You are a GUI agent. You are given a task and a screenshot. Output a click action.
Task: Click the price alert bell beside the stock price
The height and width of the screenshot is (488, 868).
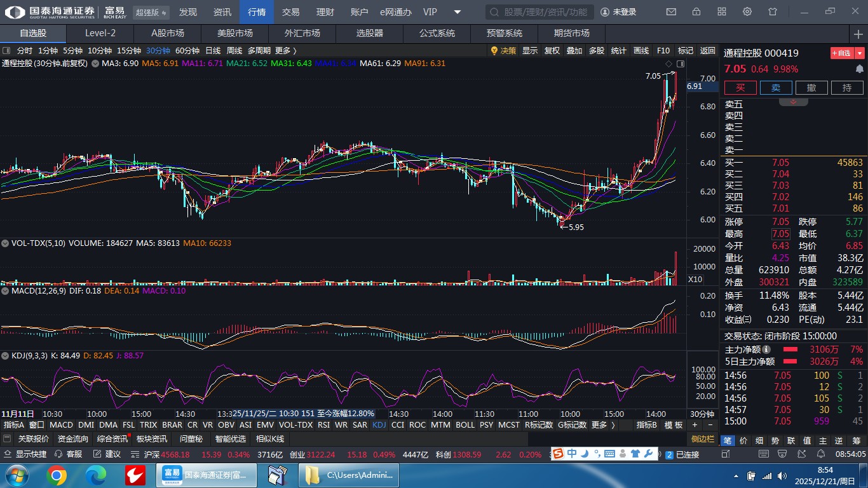(860, 69)
